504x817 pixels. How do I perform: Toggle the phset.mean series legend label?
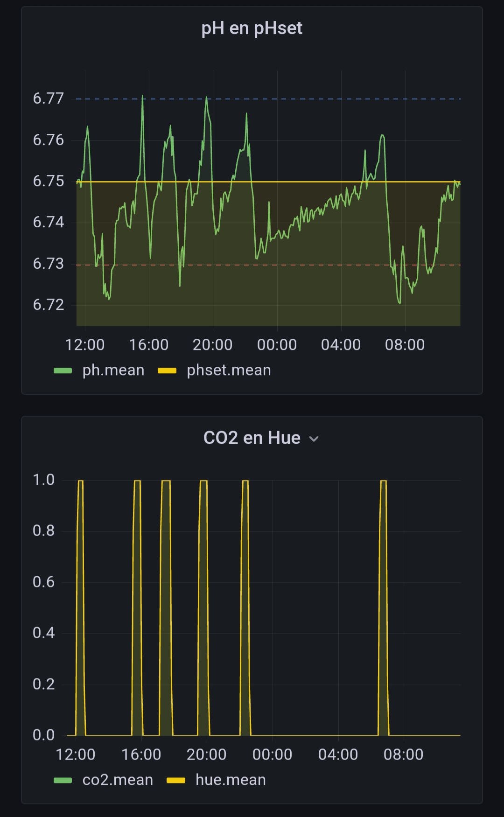[x=229, y=370]
